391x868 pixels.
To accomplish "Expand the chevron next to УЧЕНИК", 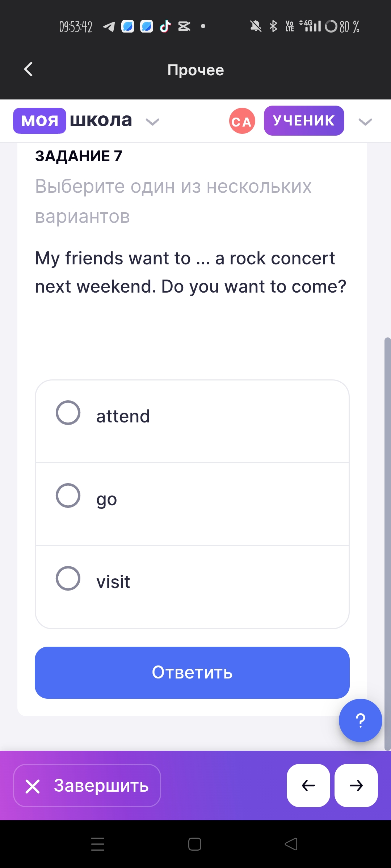I will click(x=365, y=122).
